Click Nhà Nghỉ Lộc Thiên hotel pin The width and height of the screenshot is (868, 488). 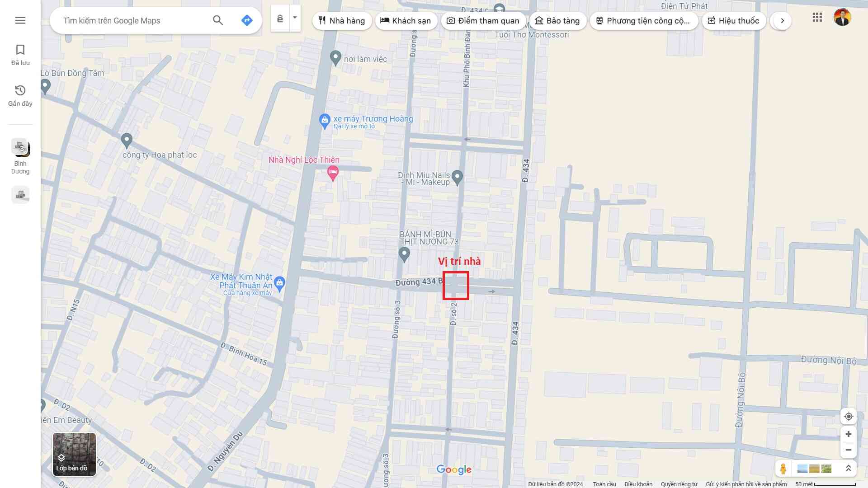point(333,172)
